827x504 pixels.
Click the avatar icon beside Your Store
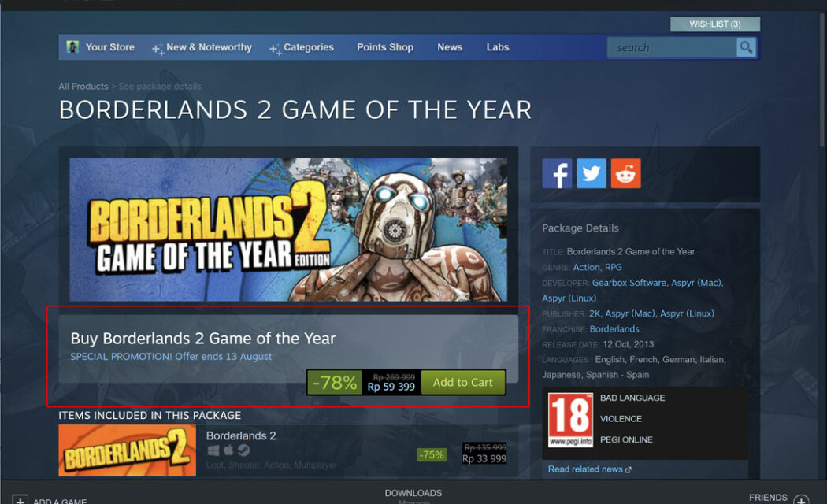point(72,47)
